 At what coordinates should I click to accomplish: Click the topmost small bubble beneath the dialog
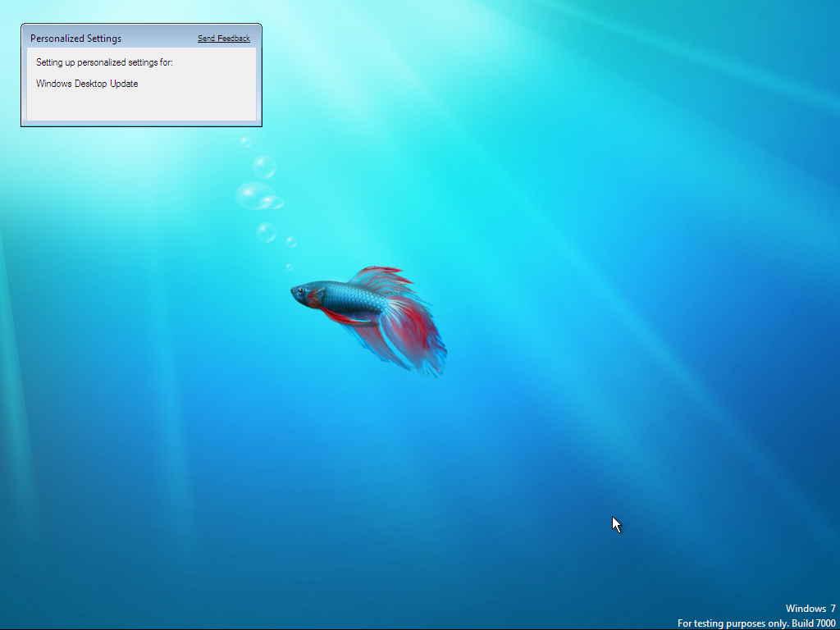[x=245, y=143]
